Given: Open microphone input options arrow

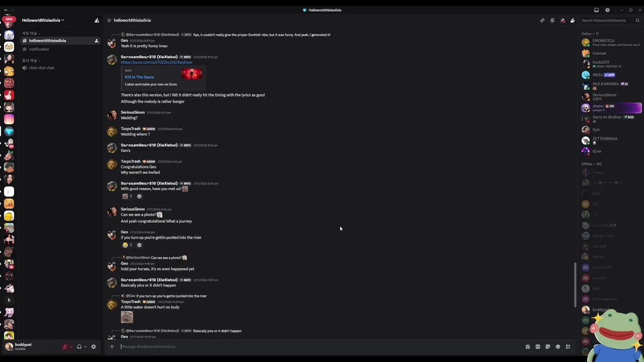Looking at the screenshot, I should point(71,346).
